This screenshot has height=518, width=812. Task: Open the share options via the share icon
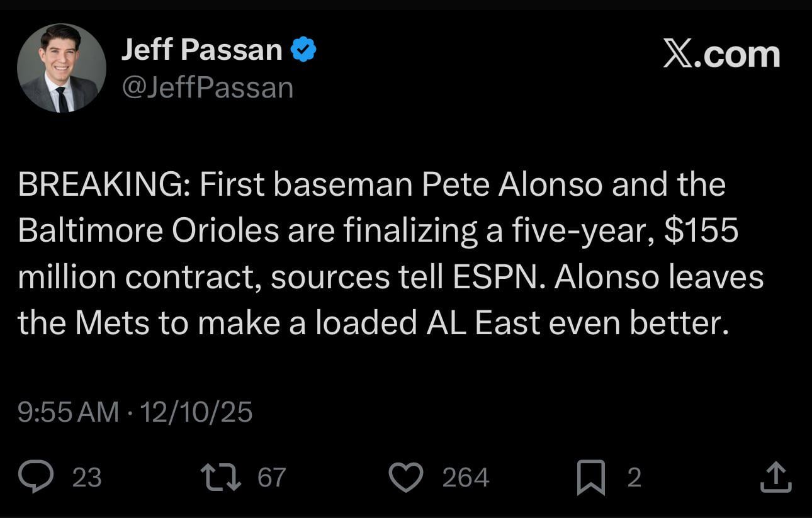point(775,476)
